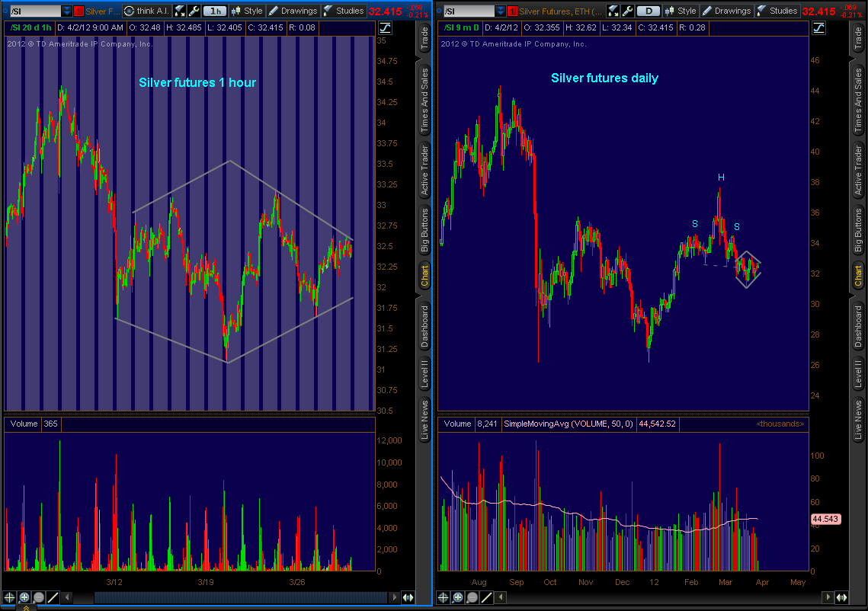Select the crosshair cursor tool in left chart

pos(10,597)
